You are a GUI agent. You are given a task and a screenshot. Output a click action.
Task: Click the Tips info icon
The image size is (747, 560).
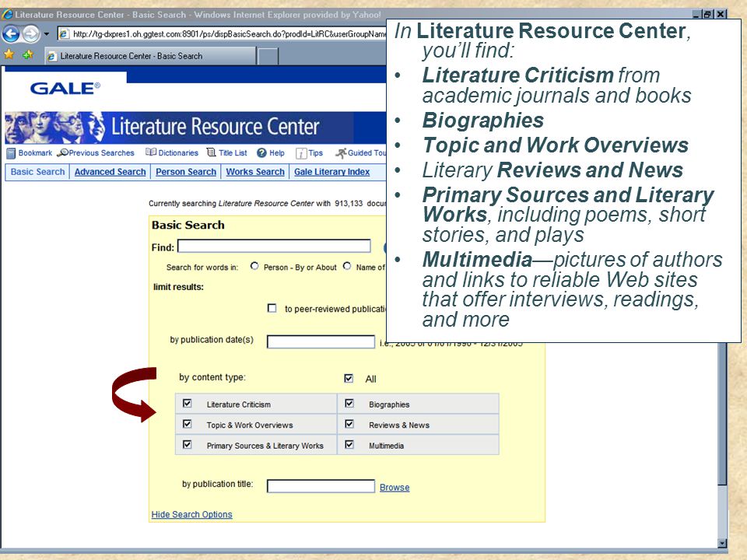[301, 153]
